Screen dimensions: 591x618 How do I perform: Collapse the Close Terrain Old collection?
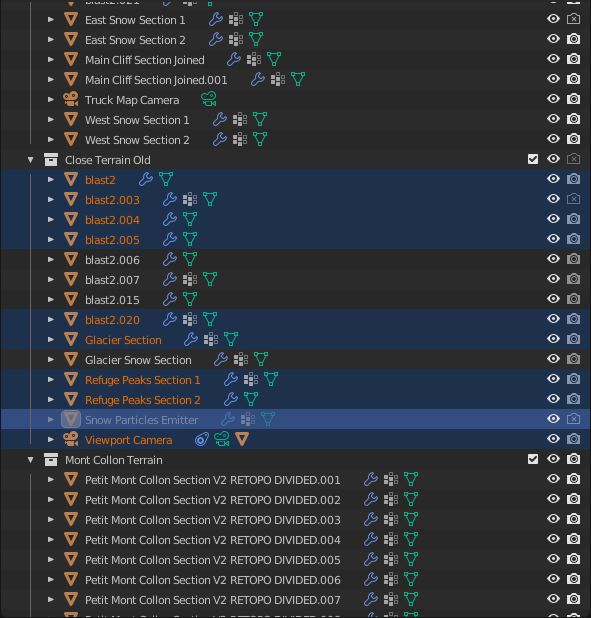click(x=30, y=160)
